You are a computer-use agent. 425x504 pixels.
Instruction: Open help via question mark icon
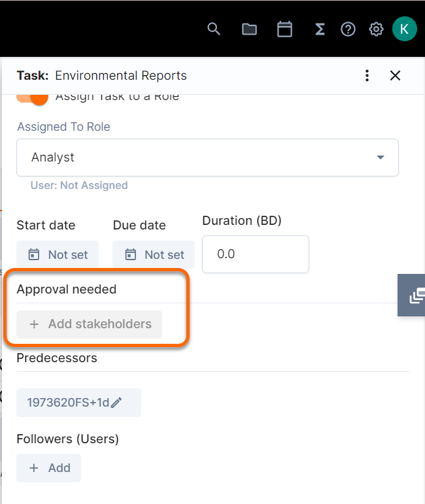(x=348, y=29)
